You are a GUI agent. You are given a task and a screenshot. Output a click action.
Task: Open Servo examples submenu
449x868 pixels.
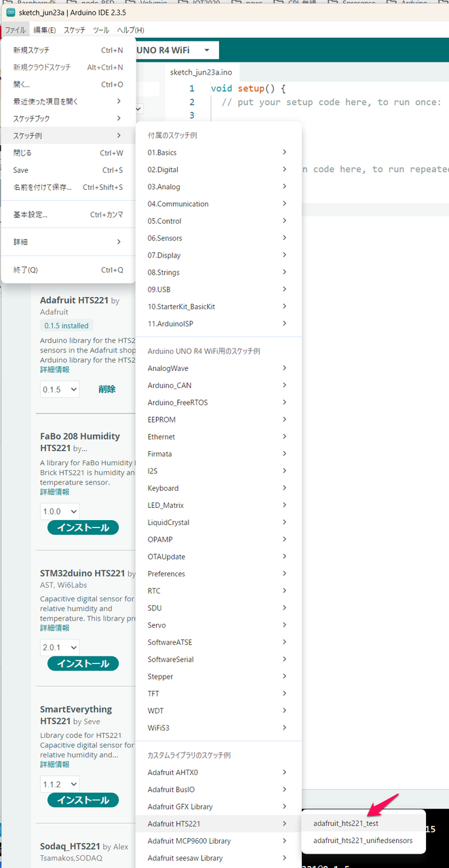coord(218,625)
